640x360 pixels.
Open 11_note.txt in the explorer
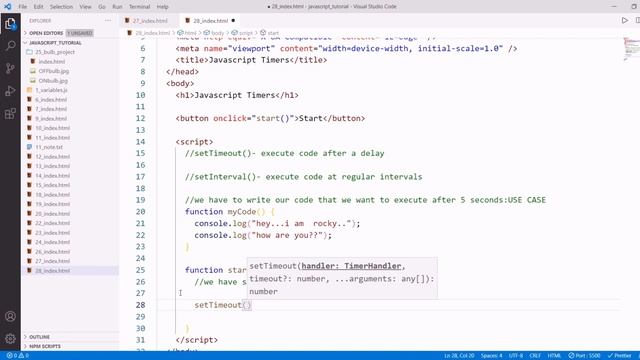point(49,147)
